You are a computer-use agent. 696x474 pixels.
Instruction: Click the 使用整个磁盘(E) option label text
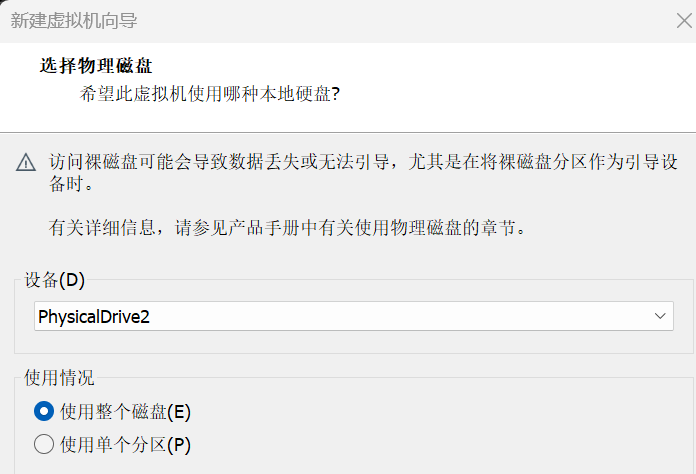(x=125, y=411)
